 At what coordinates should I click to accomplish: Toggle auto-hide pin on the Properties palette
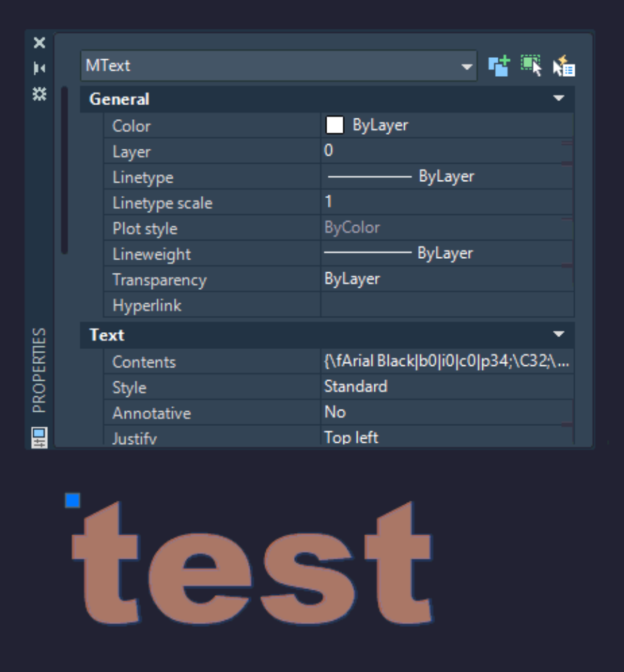pos(39,68)
